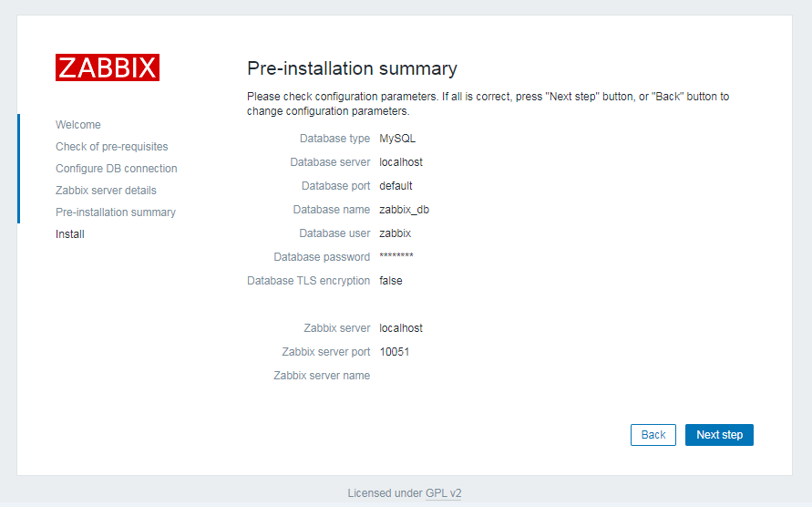This screenshot has height=507, width=812.
Task: Go Back to the previous step
Action: pos(653,435)
